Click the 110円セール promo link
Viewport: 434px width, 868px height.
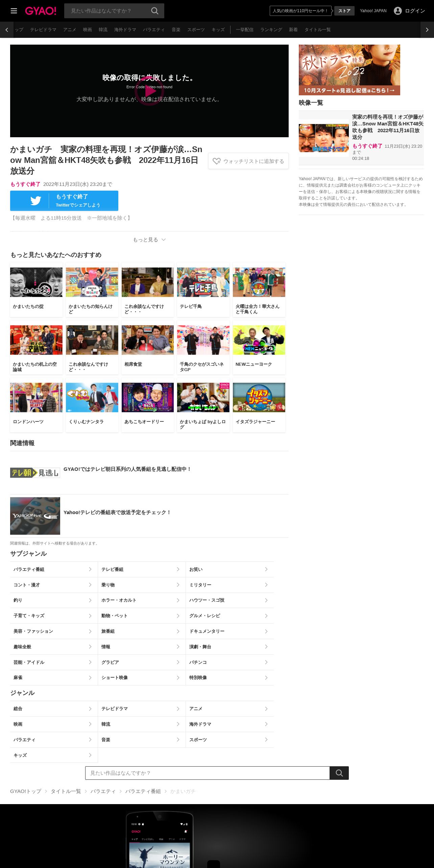click(300, 11)
